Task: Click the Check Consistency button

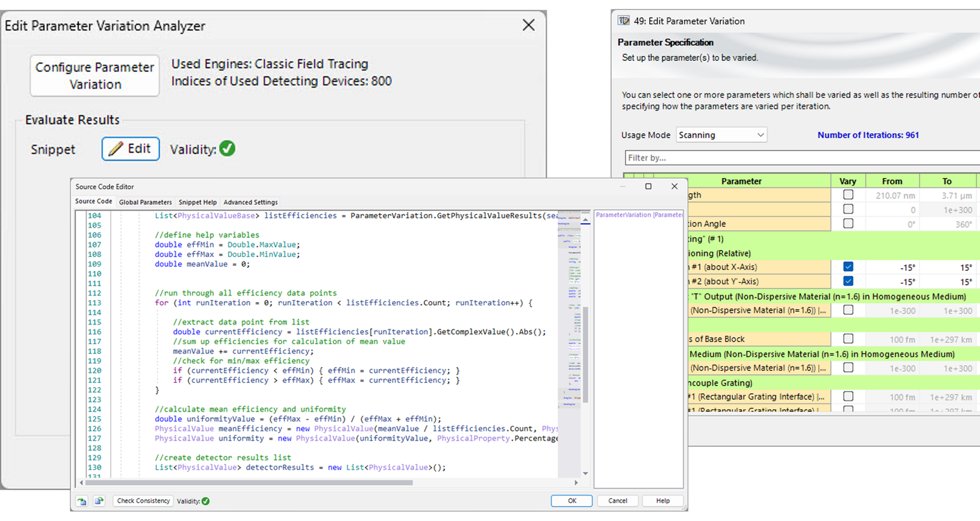Action: (x=143, y=501)
